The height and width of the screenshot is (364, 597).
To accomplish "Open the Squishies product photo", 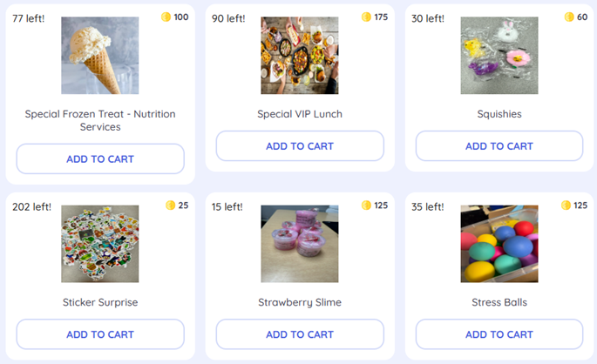I will [x=499, y=56].
